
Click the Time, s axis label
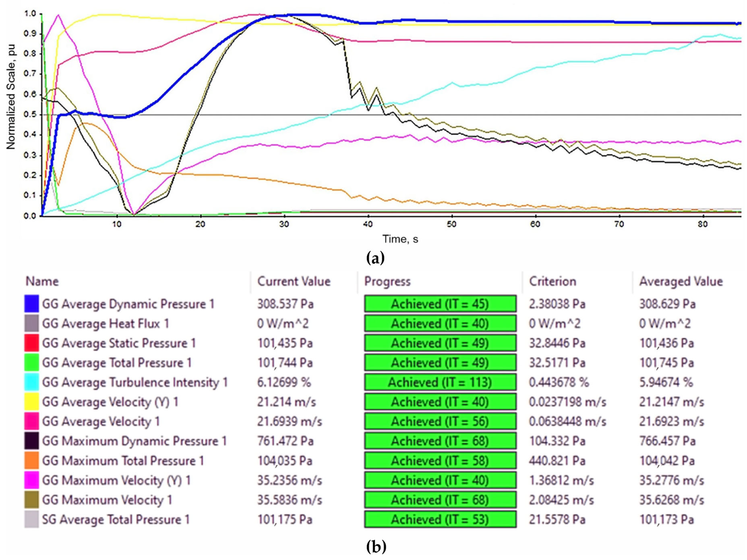coord(400,239)
